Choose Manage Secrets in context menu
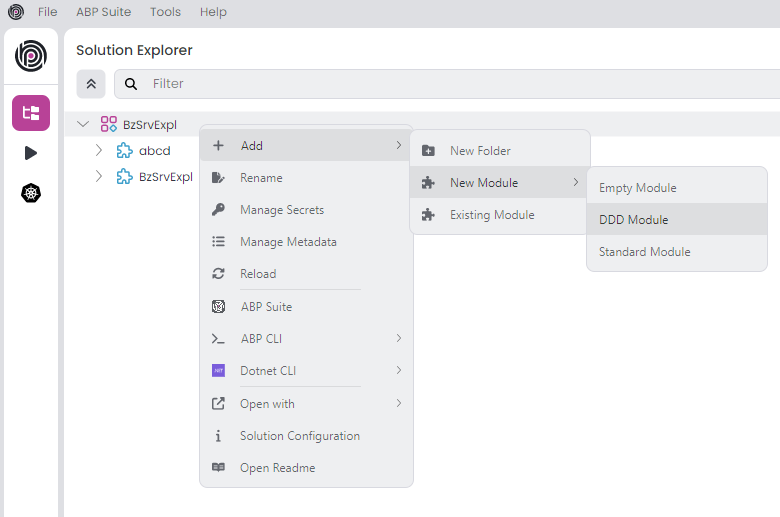Screen dimensions: 780x517 coord(282,210)
